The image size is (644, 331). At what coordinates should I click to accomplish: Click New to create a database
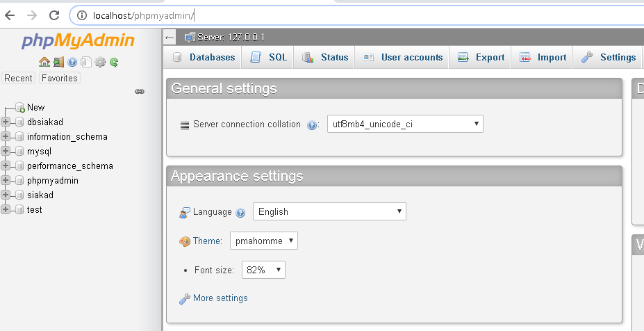(35, 107)
